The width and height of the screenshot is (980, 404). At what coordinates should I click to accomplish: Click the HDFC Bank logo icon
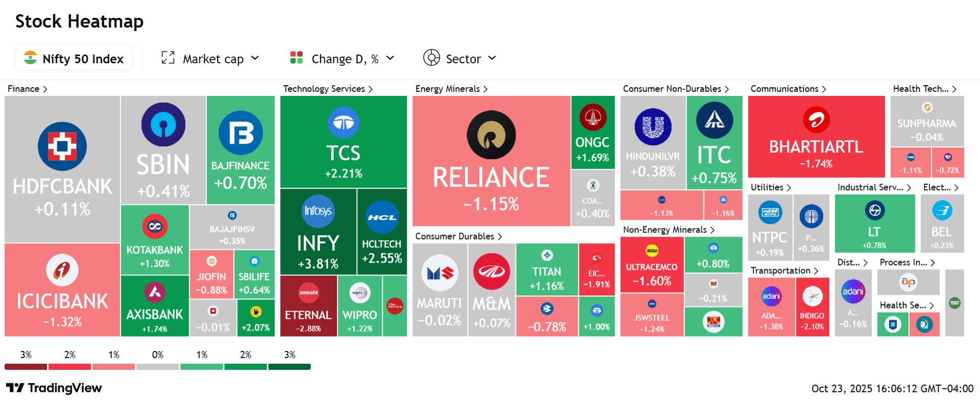pyautogui.click(x=62, y=146)
